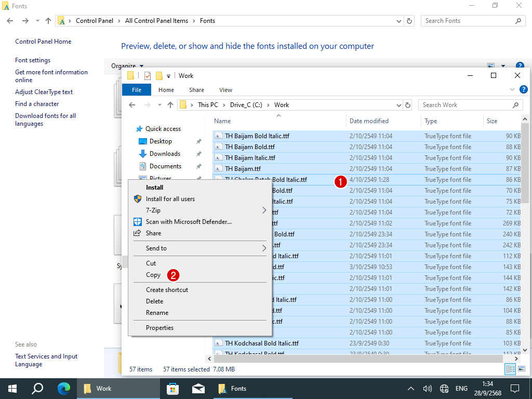532x399 pixels.
Task: Switch to Details view layout
Action: pos(510,369)
